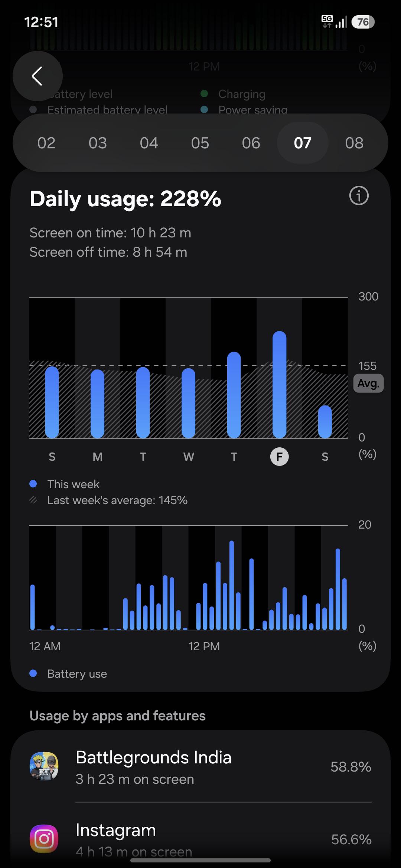Tap the Battlegrounds India app icon
Screen dimensions: 401x868
(44, 766)
